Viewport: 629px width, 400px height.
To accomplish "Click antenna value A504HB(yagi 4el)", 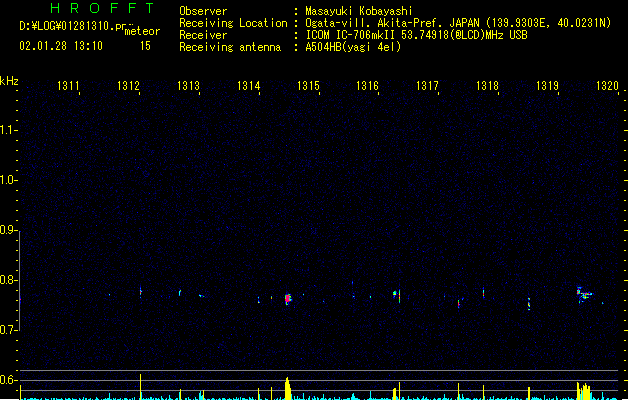I will point(353,47).
